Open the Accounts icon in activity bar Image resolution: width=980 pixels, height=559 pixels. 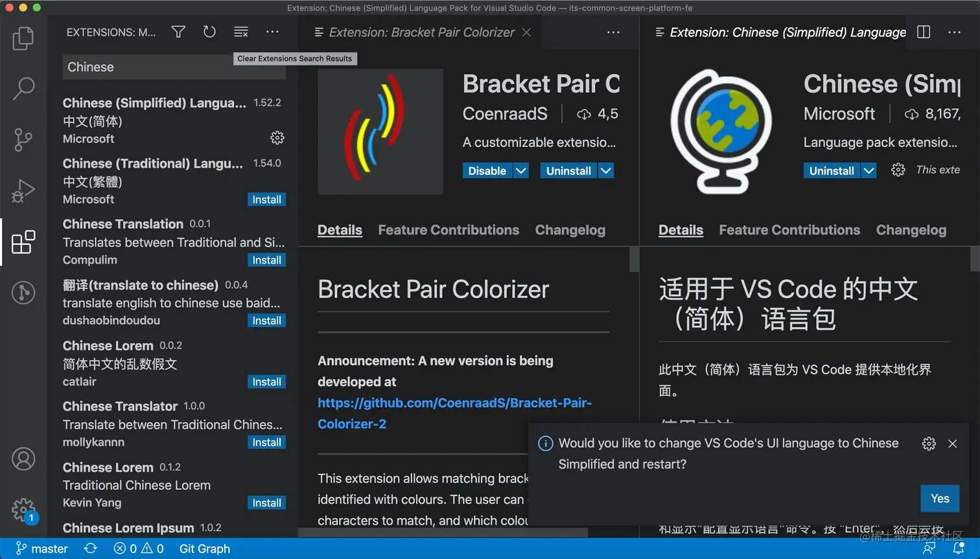point(23,459)
